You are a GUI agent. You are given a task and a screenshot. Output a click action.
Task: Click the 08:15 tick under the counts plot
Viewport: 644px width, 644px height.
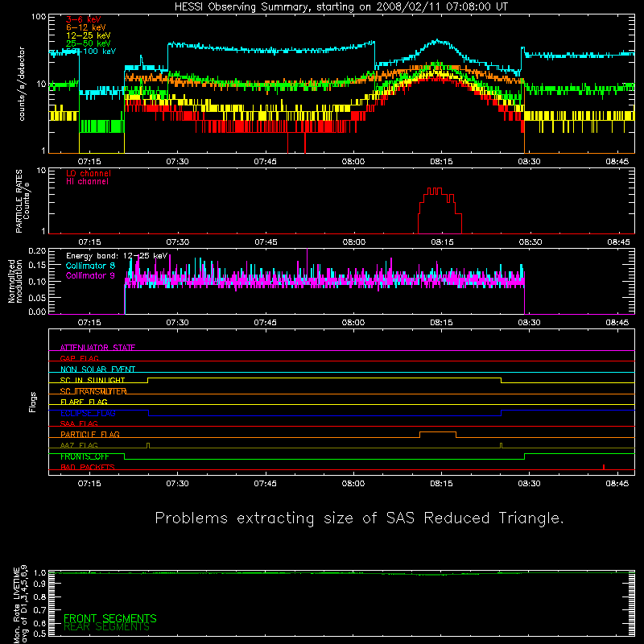click(x=441, y=162)
